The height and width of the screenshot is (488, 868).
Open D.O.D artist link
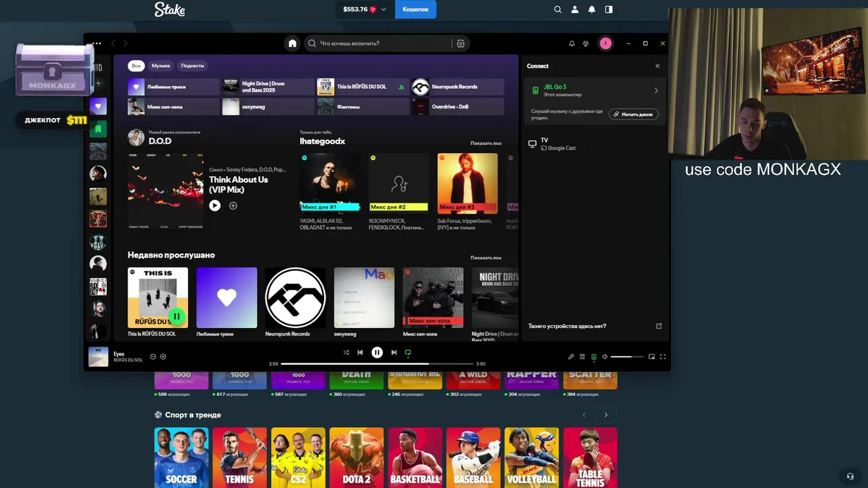coord(160,141)
